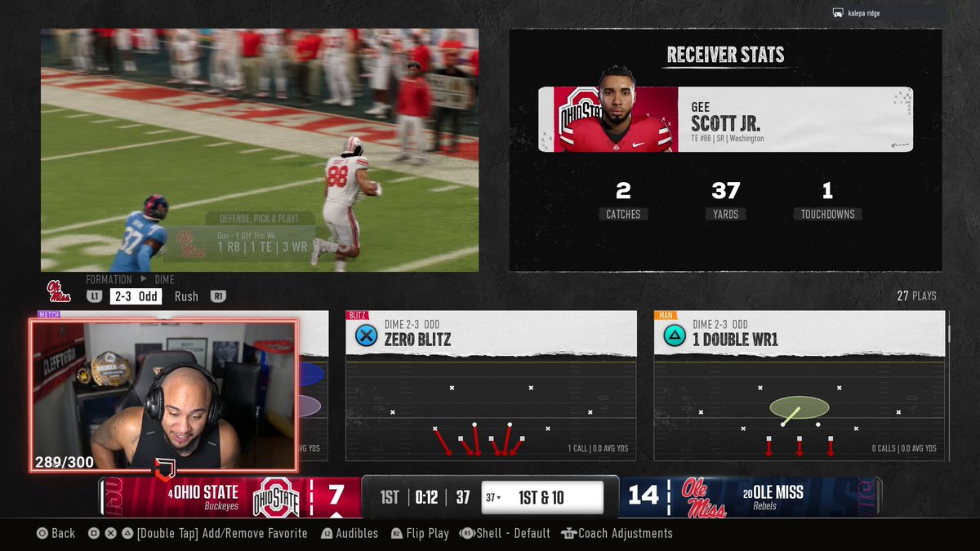This screenshot has height=551, width=980.
Task: Click the Receiver Stats heading
Action: (x=725, y=55)
